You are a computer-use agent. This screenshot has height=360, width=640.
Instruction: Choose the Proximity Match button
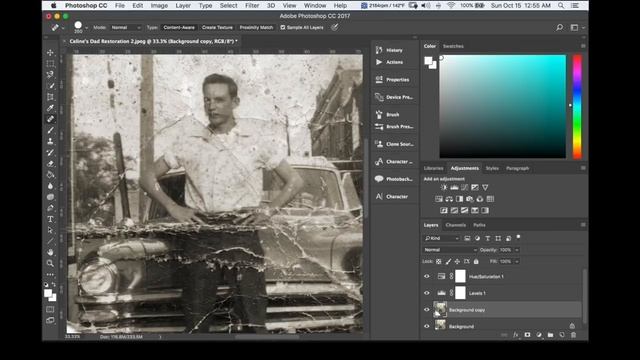(x=256, y=27)
